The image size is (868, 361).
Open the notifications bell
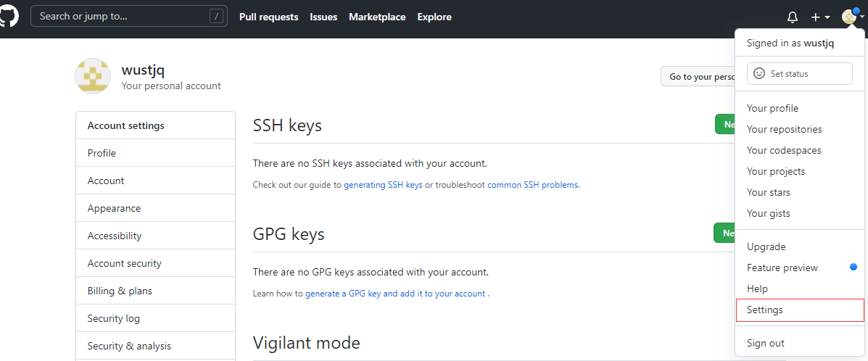pos(793,17)
